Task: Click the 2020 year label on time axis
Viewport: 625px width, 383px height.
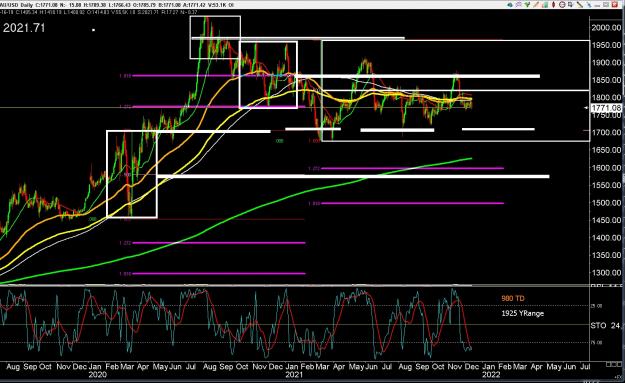Action: 97,375
